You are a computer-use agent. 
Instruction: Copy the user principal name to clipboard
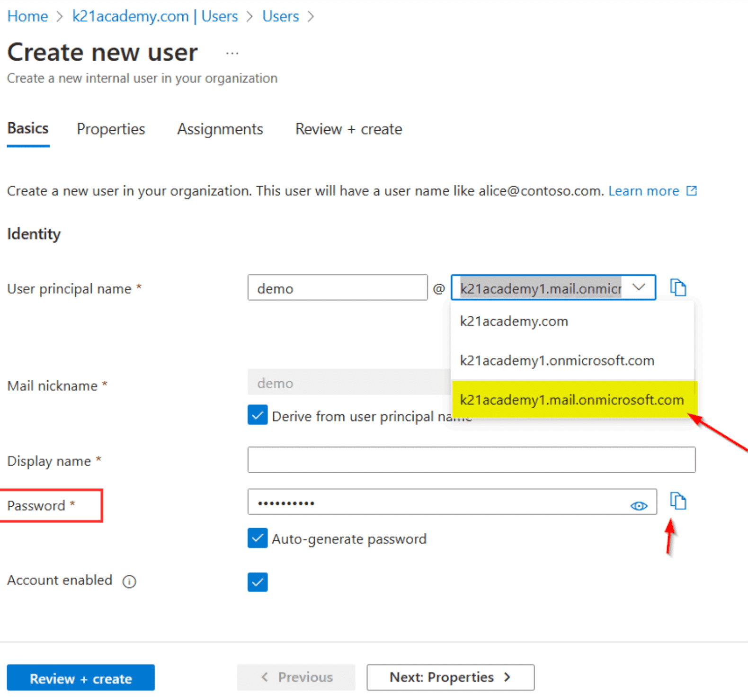coord(678,287)
